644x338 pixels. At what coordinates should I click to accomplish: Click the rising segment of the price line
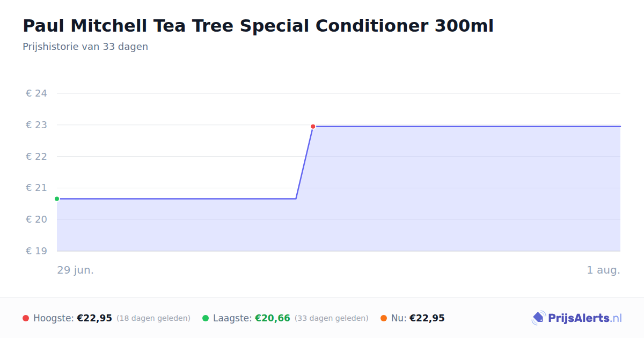pos(304,163)
